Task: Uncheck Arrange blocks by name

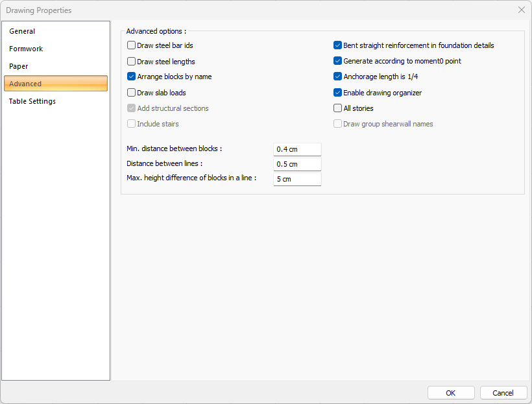Action: [x=132, y=77]
